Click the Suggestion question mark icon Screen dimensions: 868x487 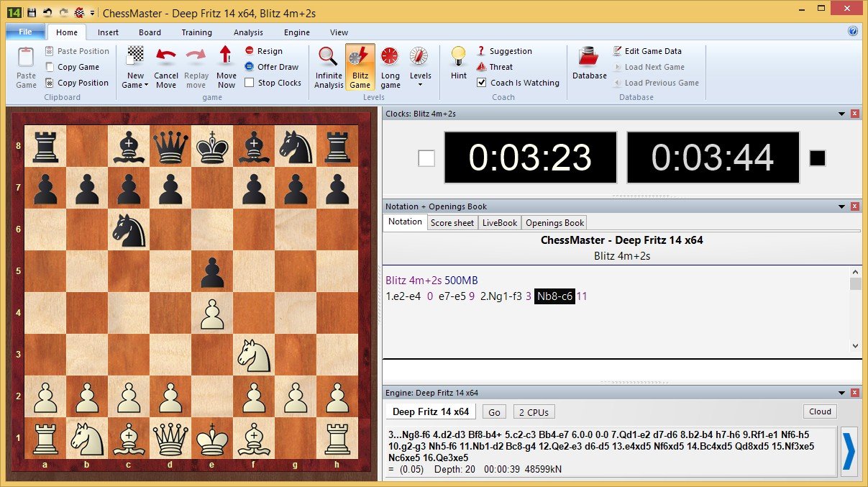[482, 51]
